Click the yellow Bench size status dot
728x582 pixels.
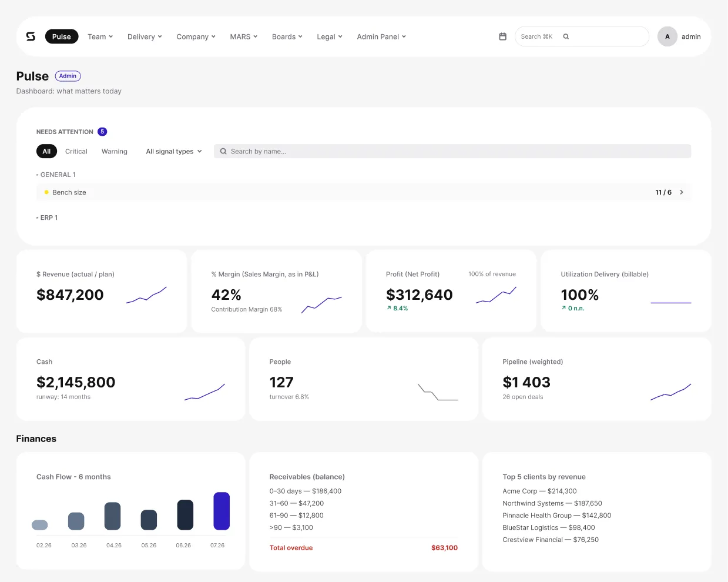(x=46, y=192)
